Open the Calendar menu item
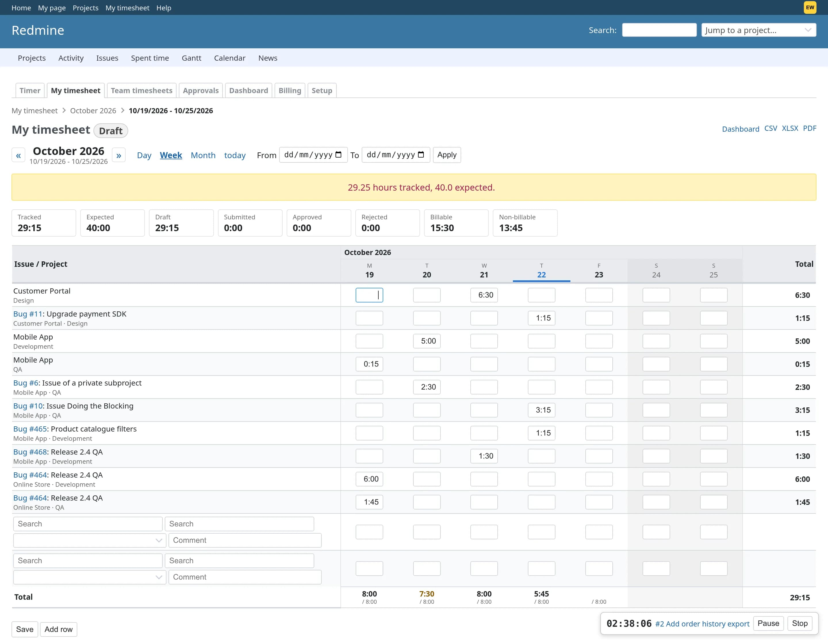Viewport: 828px width, 644px height. click(230, 57)
